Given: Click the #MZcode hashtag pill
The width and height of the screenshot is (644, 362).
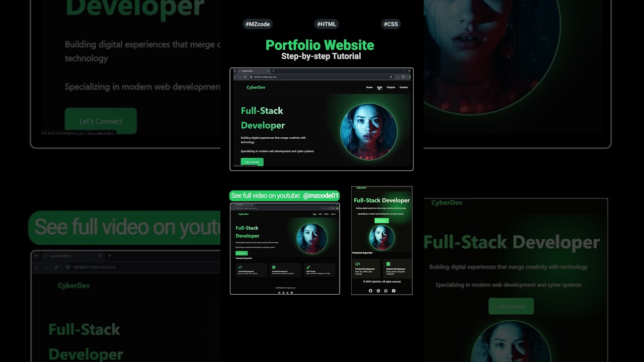Looking at the screenshot, I should [x=257, y=24].
